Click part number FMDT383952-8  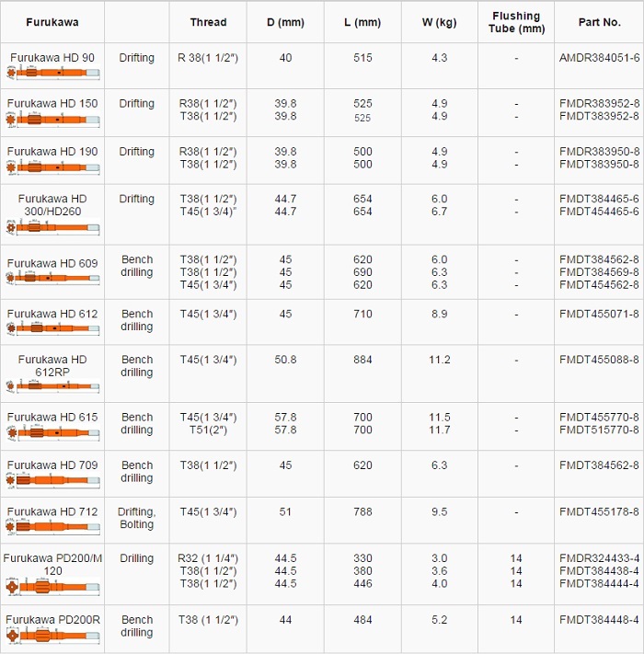[x=599, y=116]
